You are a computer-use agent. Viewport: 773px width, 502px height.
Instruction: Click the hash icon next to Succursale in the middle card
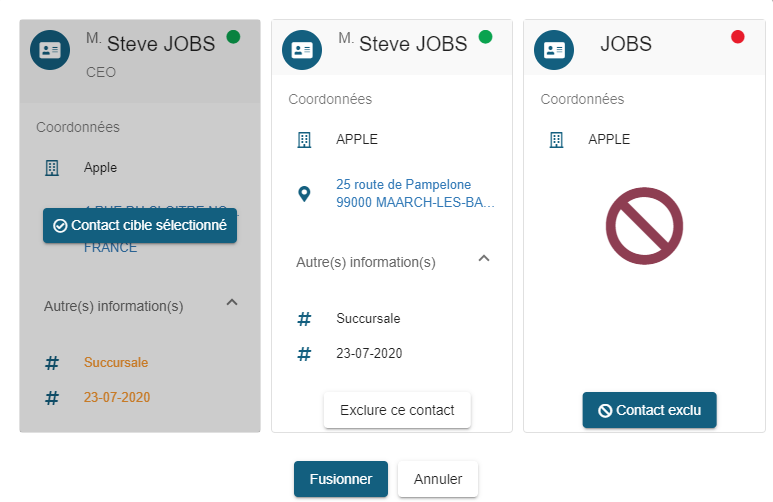pos(305,319)
